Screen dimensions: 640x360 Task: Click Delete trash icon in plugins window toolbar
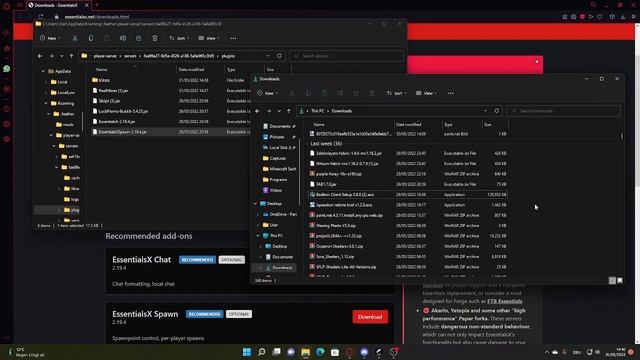(x=155, y=38)
